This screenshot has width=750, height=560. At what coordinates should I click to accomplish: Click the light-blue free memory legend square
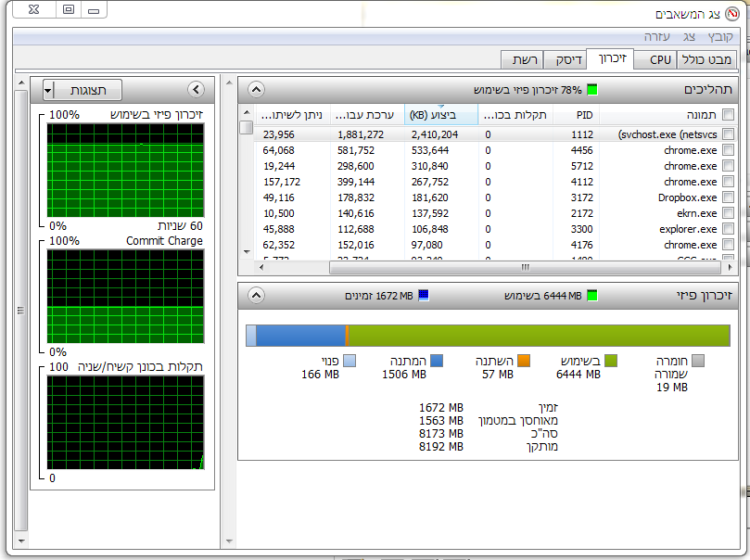350,361
